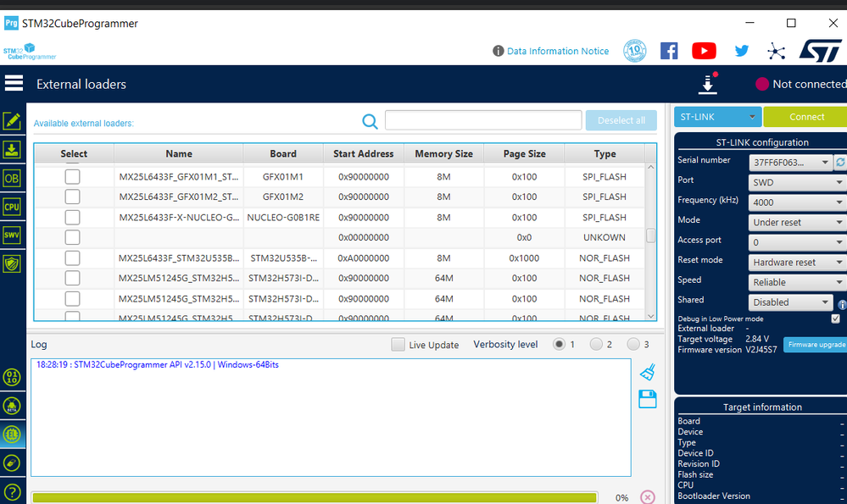Click the external loaders search field
847x504 pixels.
pyautogui.click(x=483, y=119)
